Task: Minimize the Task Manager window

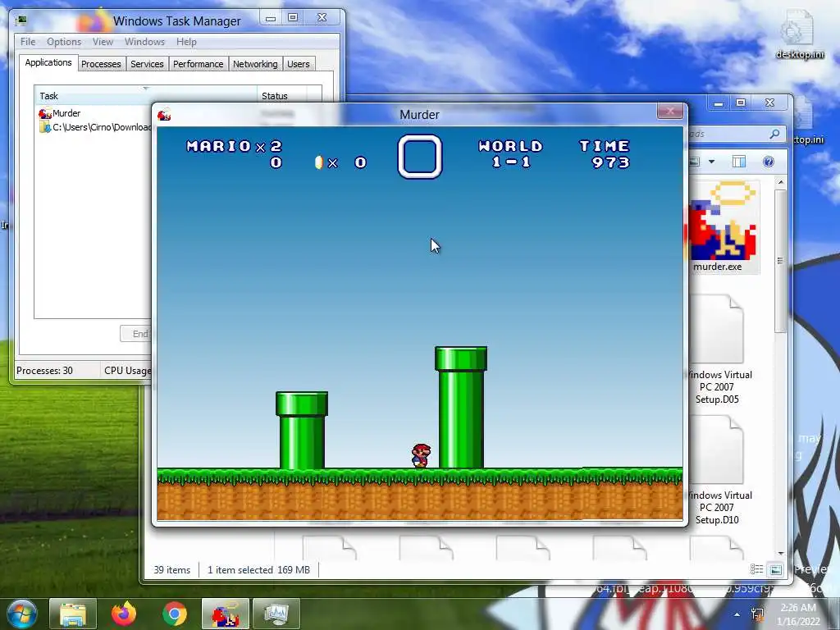Action: point(271,18)
